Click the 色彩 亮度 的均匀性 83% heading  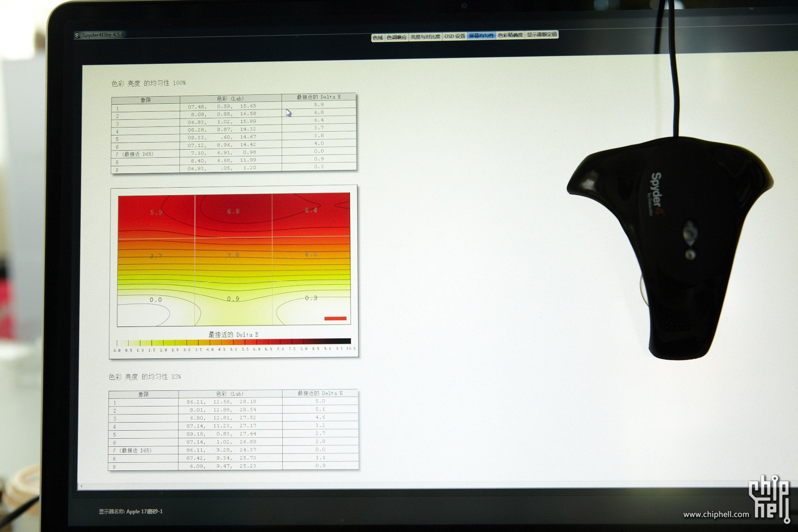[144, 377]
